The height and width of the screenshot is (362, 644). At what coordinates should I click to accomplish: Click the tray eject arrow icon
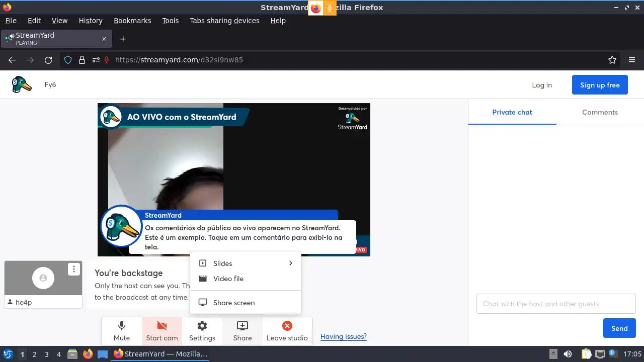553,354
